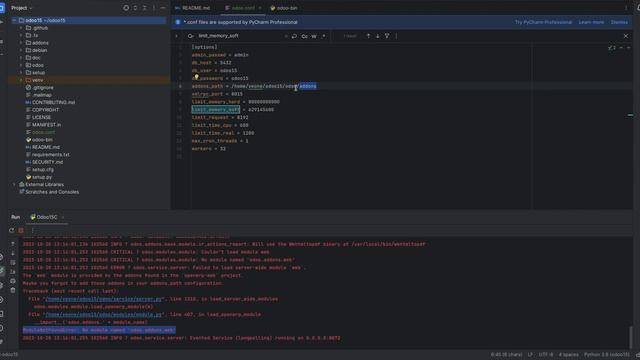The height and width of the screenshot is (360, 640).
Task: Open Project panel options (three dots)
Action: (x=154, y=8)
